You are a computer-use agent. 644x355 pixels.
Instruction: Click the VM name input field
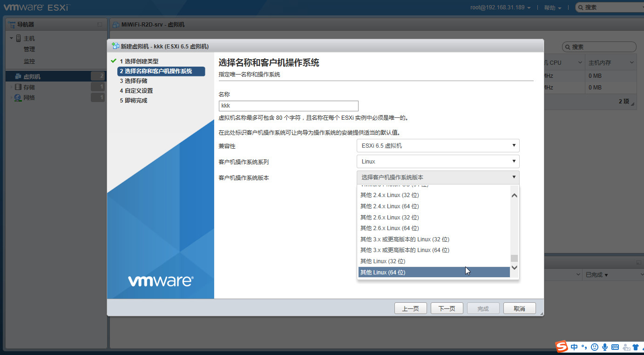click(288, 106)
